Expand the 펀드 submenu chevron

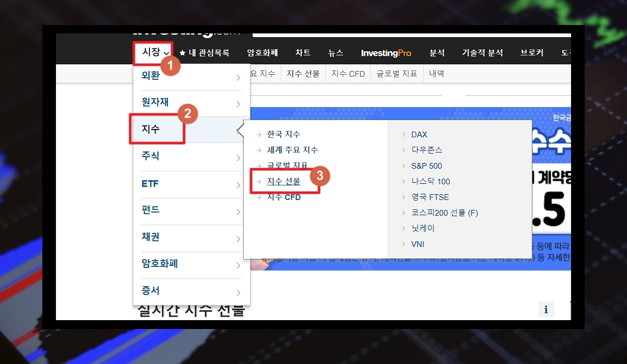tap(238, 212)
